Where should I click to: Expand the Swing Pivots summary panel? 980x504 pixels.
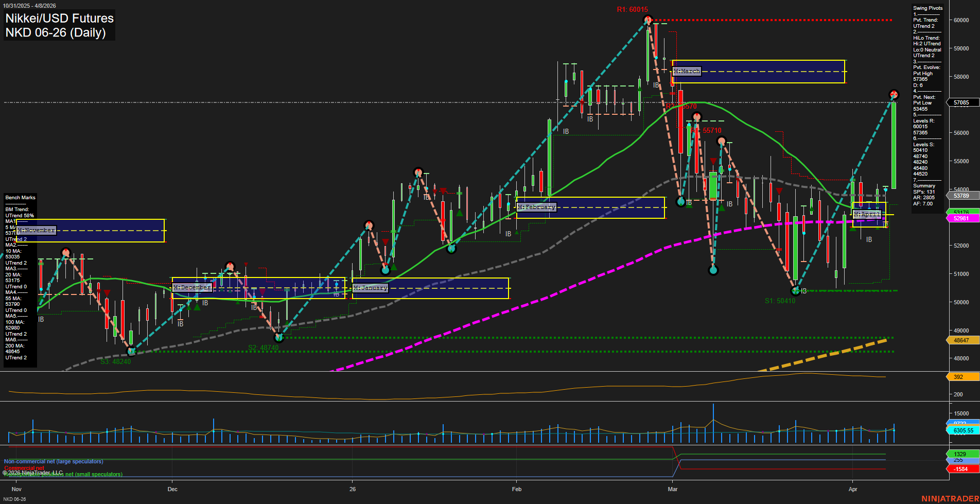pyautogui.click(x=927, y=8)
